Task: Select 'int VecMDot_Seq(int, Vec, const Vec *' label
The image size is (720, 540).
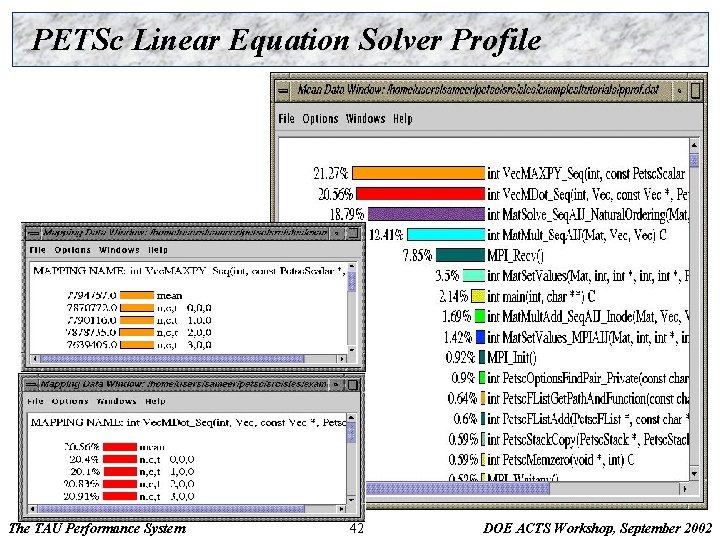Action: (x=579, y=194)
